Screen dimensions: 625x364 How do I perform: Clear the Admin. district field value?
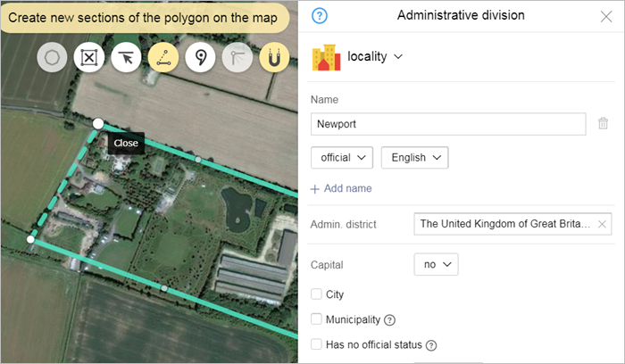(602, 225)
